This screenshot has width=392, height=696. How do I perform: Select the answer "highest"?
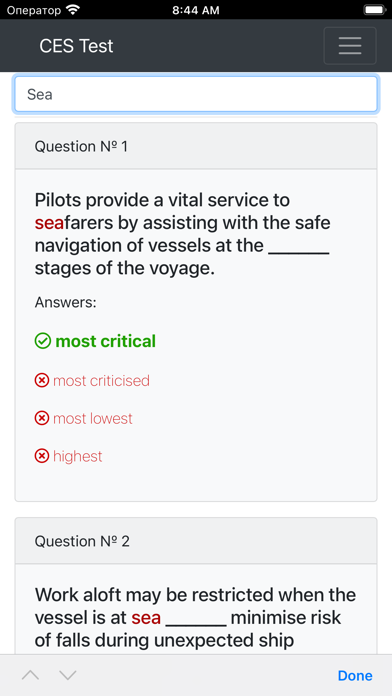(x=78, y=456)
